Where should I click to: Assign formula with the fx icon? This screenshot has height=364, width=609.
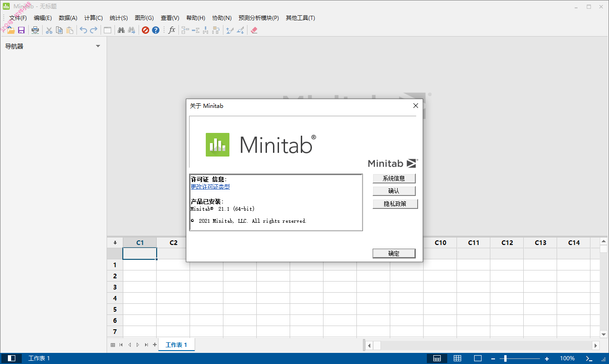coord(171,30)
